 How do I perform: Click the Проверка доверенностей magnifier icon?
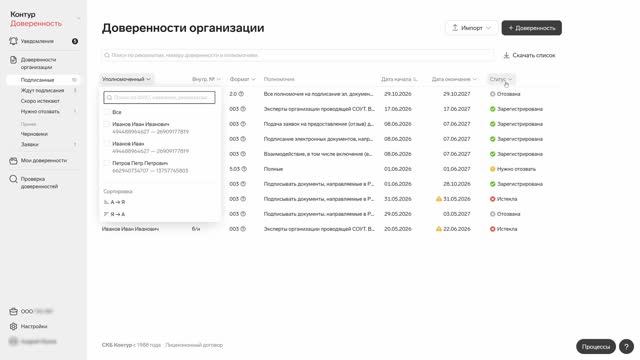(x=13, y=179)
